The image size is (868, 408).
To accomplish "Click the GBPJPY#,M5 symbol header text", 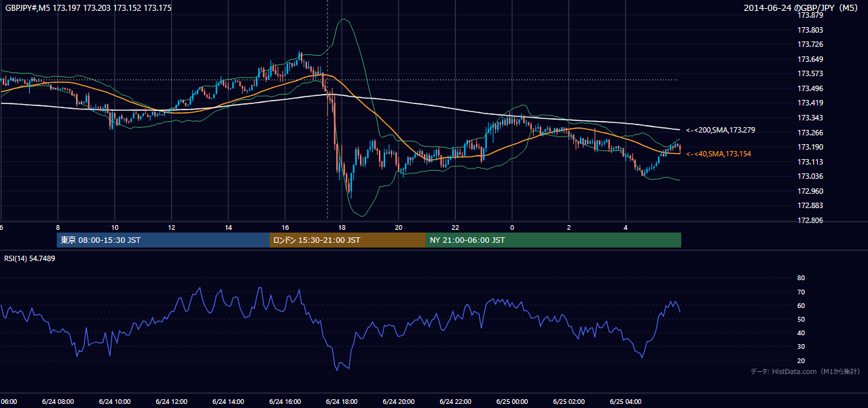I will point(88,8).
